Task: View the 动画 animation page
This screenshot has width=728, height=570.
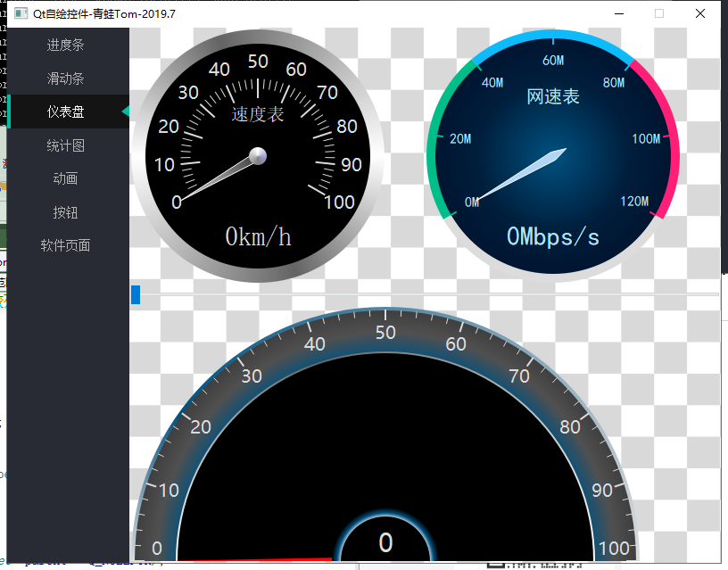Action: (x=65, y=178)
